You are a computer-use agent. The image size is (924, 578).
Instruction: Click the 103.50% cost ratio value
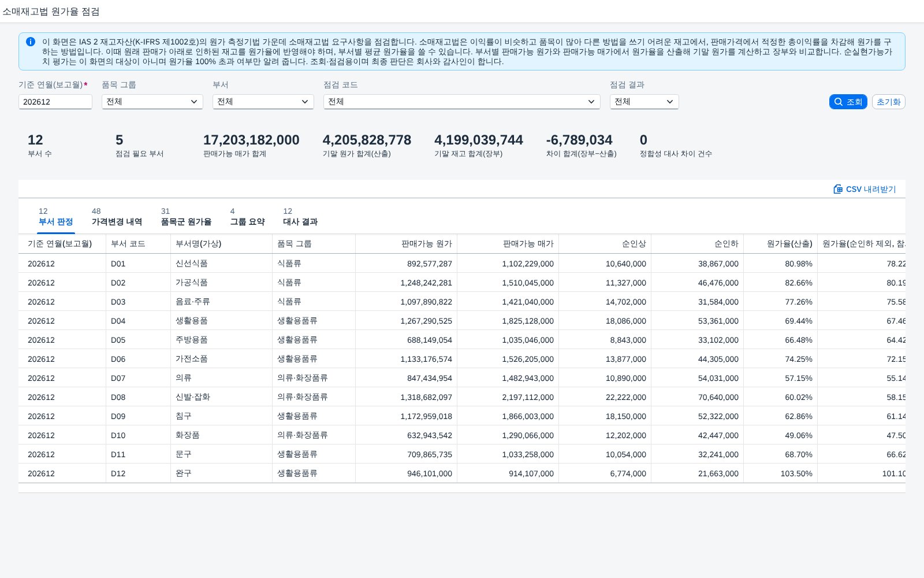796,473
